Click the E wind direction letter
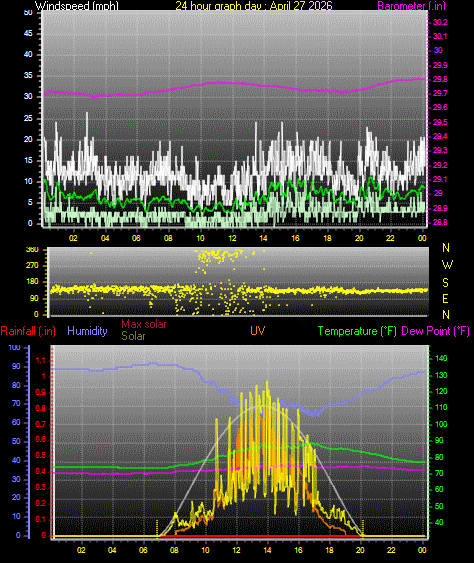The height and width of the screenshot is (563, 474). tap(446, 298)
